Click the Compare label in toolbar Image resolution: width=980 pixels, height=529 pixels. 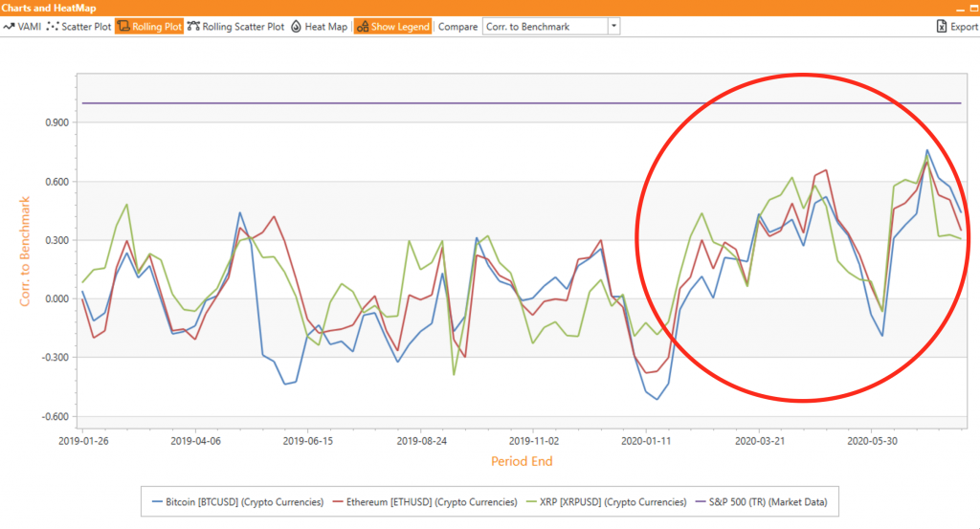[457, 27]
